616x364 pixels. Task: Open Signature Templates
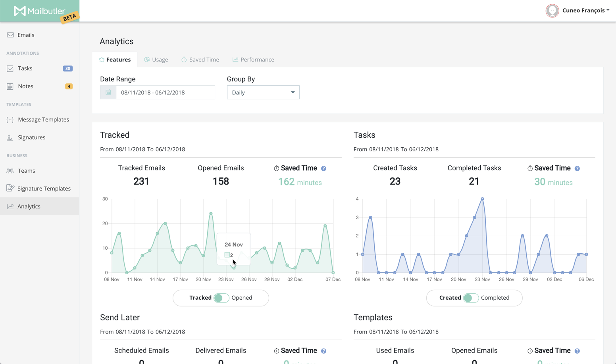[40, 189]
